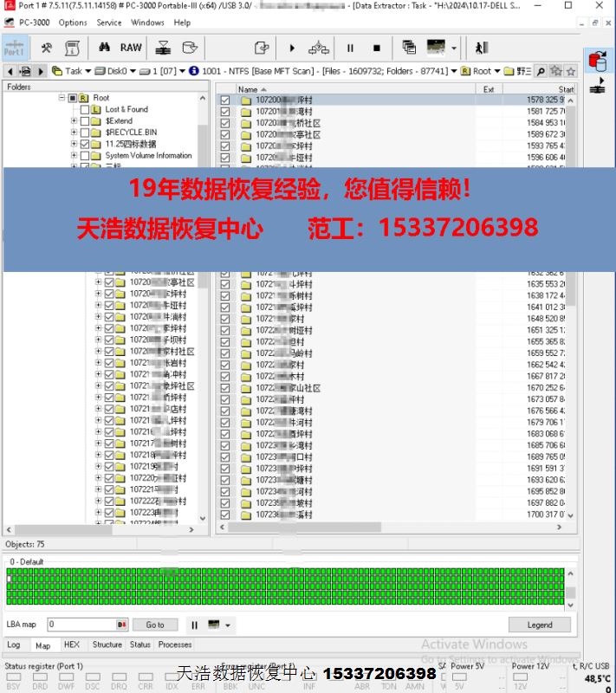616x693 pixels.
Task: Click the play arrow in main toolbar
Action: point(292,48)
